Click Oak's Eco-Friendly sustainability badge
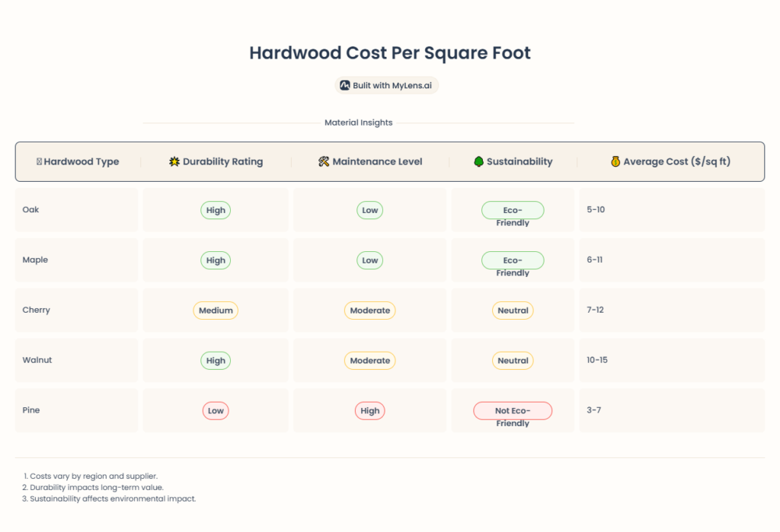Image resolution: width=780 pixels, height=532 pixels. point(513,210)
